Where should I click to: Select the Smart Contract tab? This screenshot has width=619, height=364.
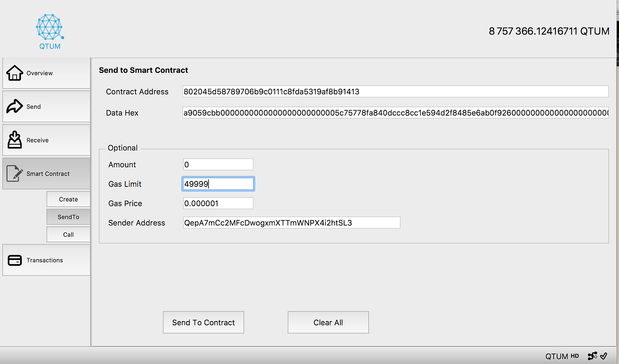[46, 174]
